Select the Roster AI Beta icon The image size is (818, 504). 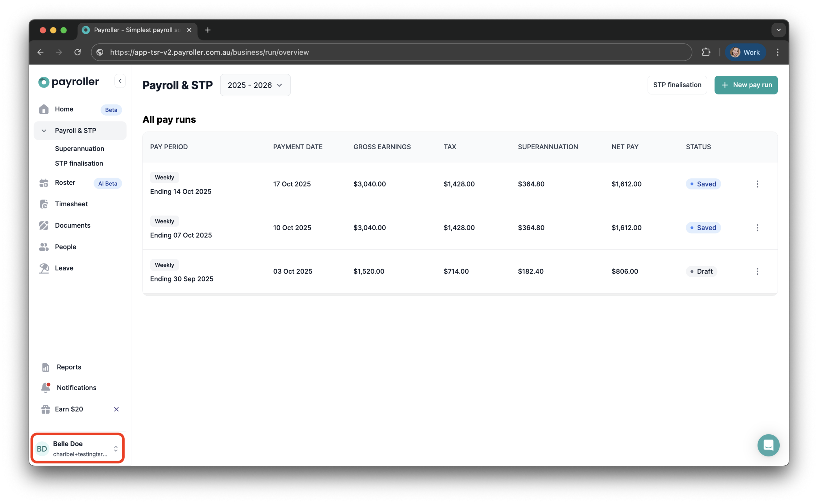(44, 183)
